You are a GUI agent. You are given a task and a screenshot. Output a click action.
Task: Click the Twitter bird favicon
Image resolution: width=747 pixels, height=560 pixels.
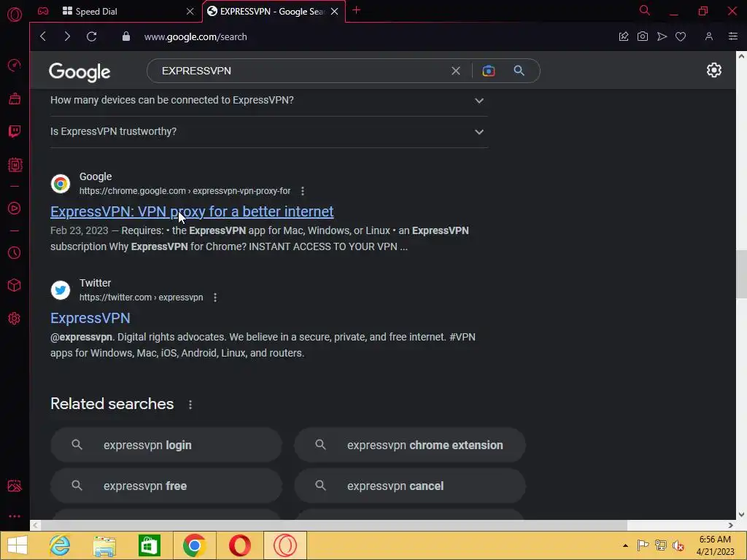[61, 290]
